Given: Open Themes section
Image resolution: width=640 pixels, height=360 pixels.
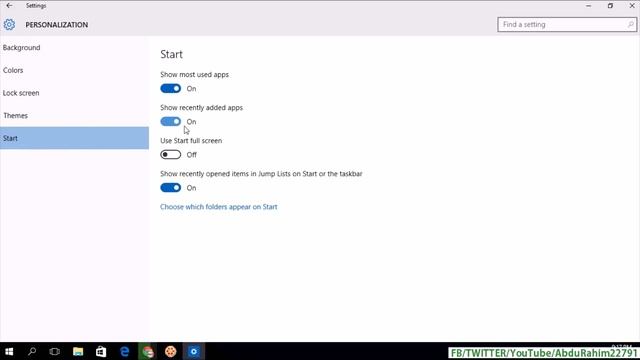Looking at the screenshot, I should click(74, 116).
